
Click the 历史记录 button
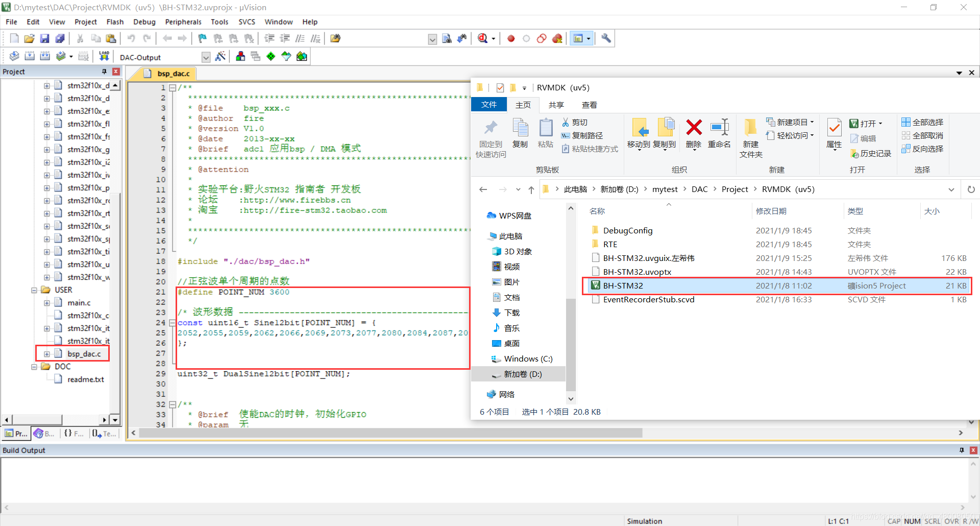(x=871, y=153)
